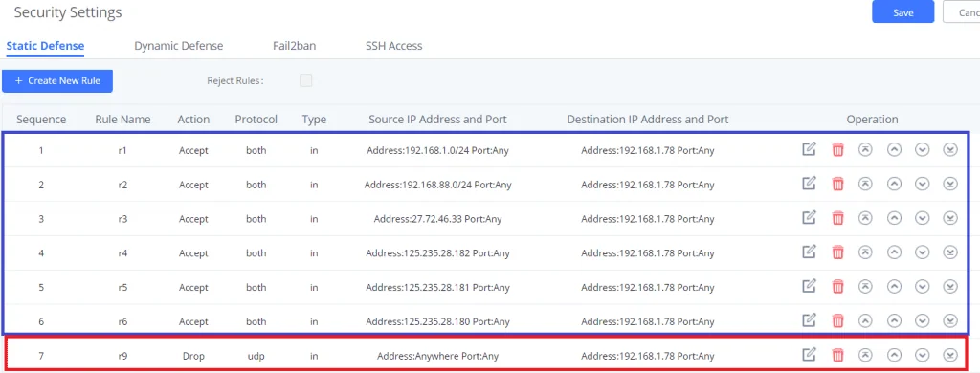
Task: Click the Rule Name column header
Action: [x=122, y=119]
